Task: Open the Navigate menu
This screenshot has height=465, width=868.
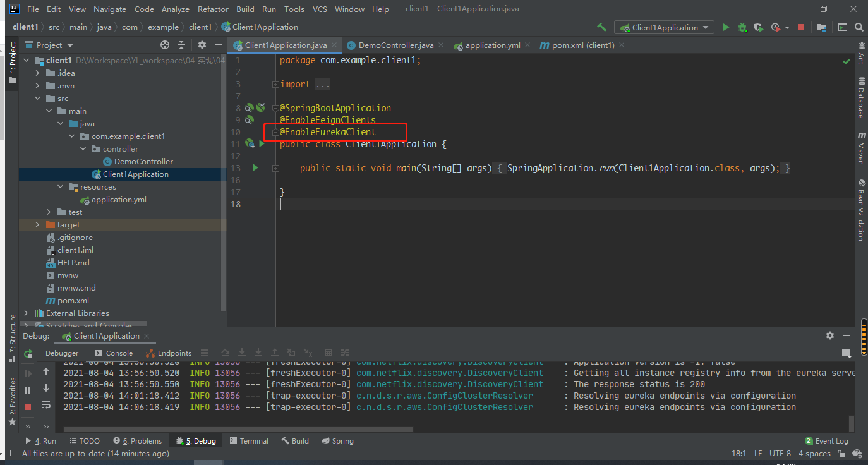Action: [x=109, y=9]
